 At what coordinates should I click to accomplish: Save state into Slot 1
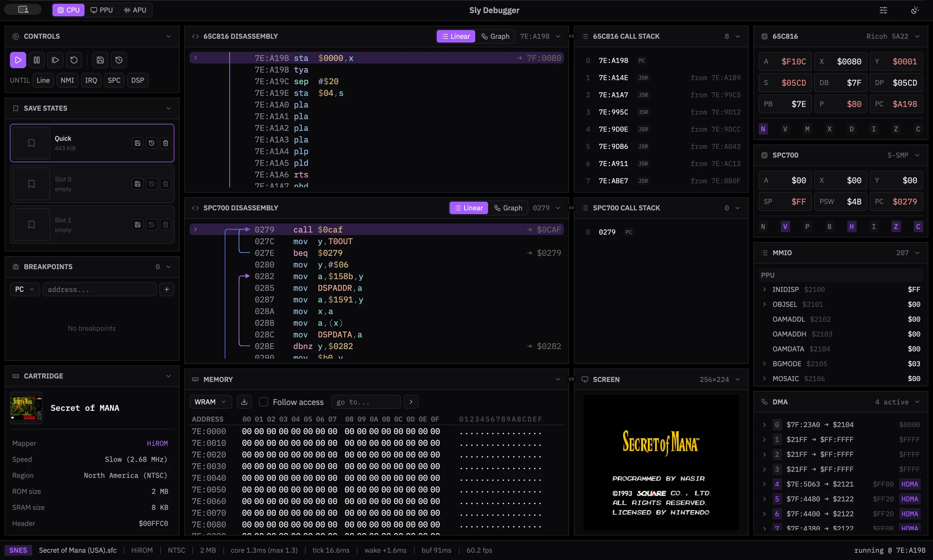point(138,224)
